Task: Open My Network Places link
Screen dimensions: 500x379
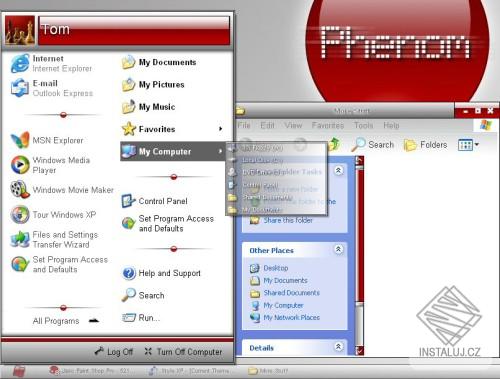Action: [285, 317]
